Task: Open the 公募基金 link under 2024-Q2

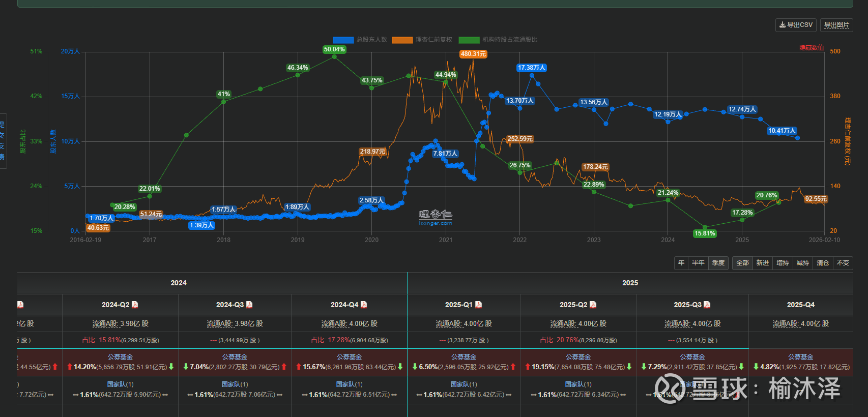Action: pyautogui.click(x=120, y=357)
